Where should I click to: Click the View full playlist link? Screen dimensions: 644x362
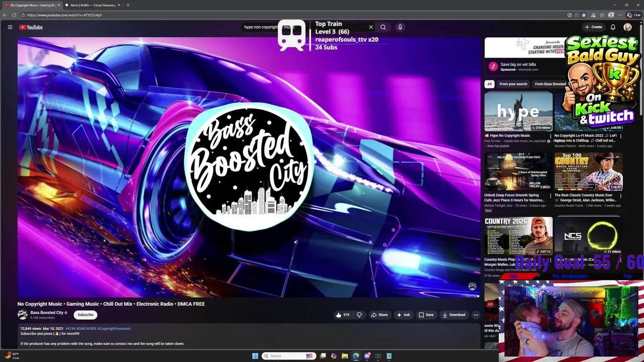click(498, 146)
